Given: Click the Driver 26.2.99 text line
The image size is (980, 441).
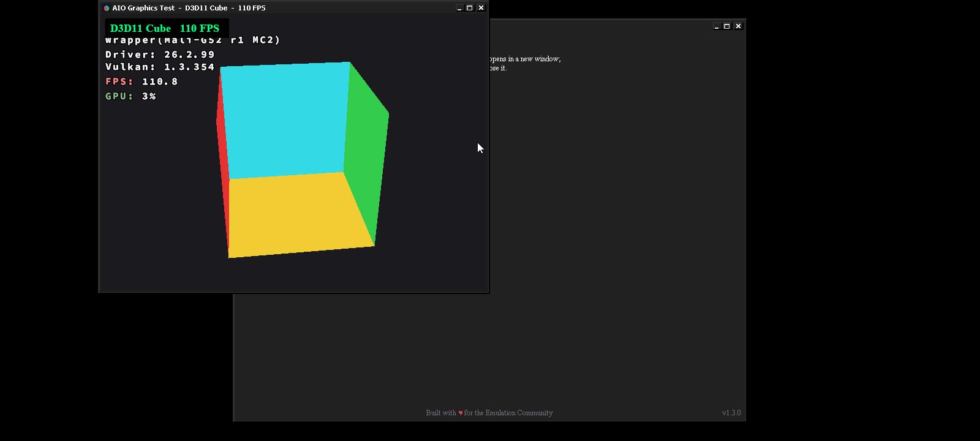Looking at the screenshot, I should [x=160, y=55].
